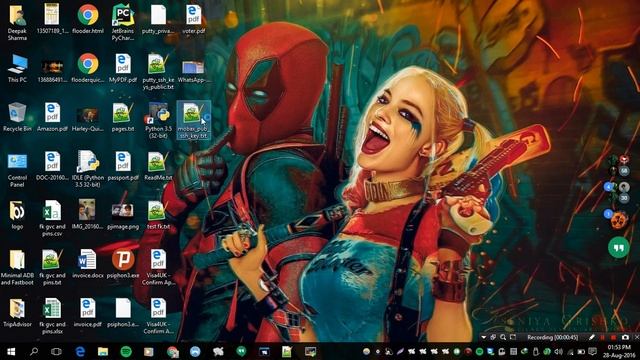Select the Recycle Bin icon
The image size is (640, 360).
[17, 113]
